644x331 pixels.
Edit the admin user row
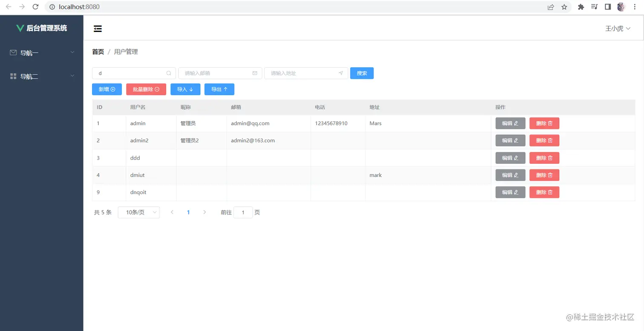pyautogui.click(x=510, y=123)
